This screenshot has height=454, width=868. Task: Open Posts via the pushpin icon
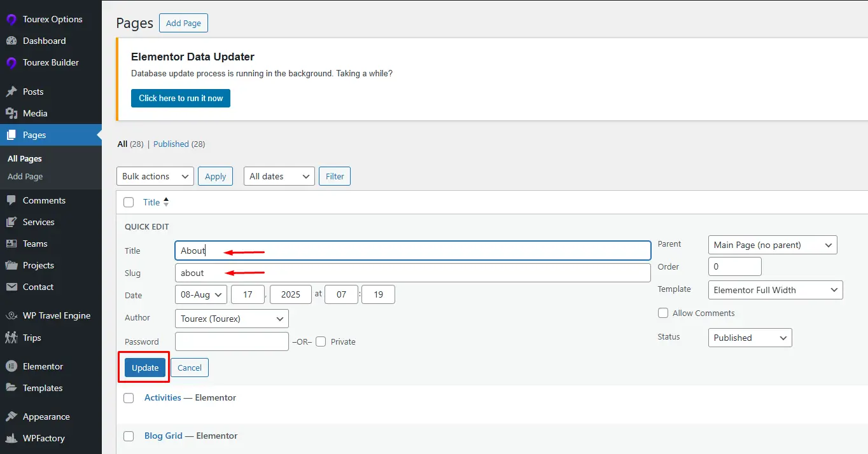pyautogui.click(x=11, y=92)
